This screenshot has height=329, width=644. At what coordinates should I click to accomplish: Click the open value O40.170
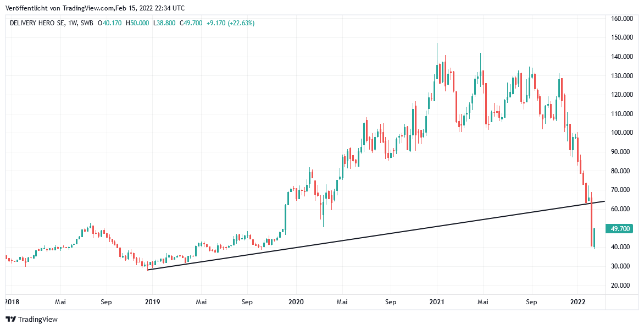coord(110,24)
